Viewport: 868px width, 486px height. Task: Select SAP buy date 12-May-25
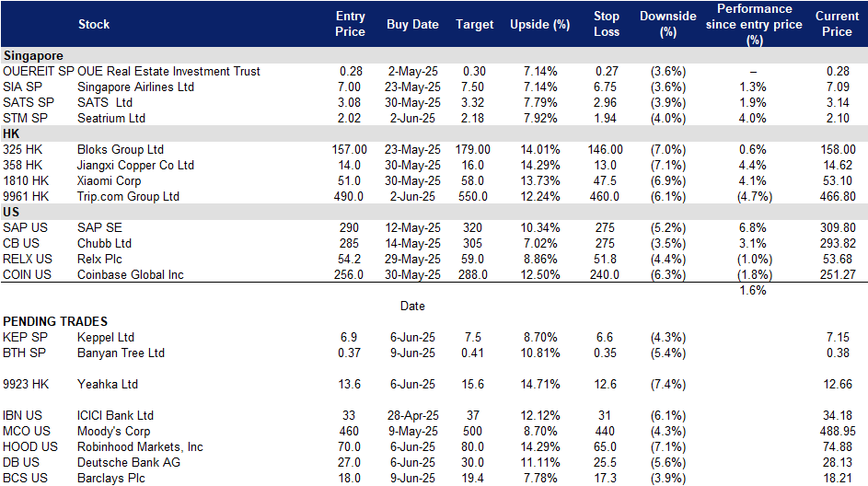(x=412, y=227)
